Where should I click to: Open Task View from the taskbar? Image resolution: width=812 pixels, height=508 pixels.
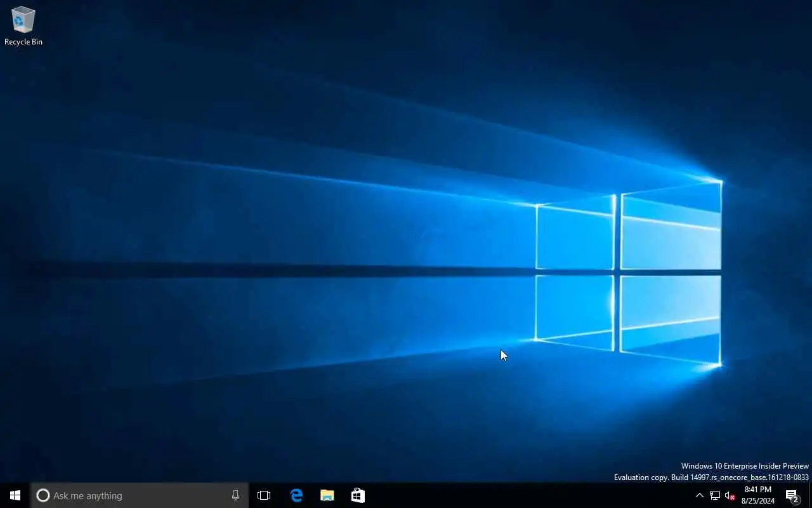pyautogui.click(x=264, y=495)
